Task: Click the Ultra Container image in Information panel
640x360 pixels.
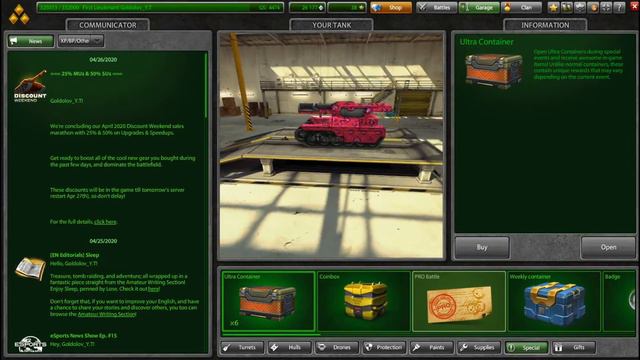Action: 494,70
